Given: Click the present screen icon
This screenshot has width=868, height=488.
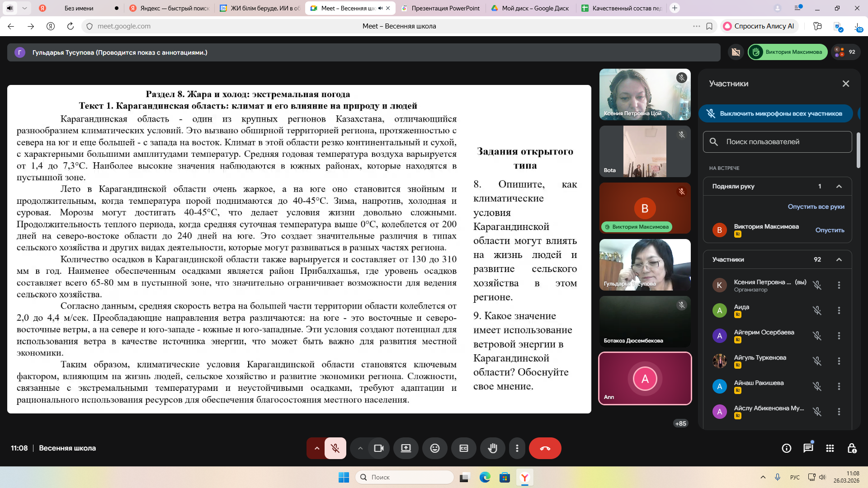Looking at the screenshot, I should pos(406,448).
